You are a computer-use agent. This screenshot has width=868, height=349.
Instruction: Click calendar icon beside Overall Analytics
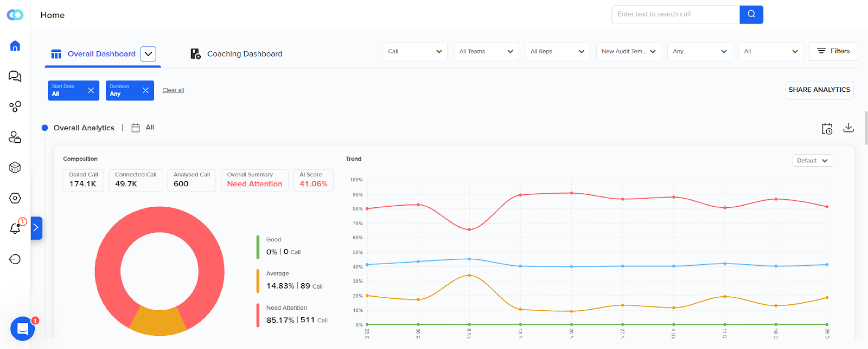tap(135, 128)
